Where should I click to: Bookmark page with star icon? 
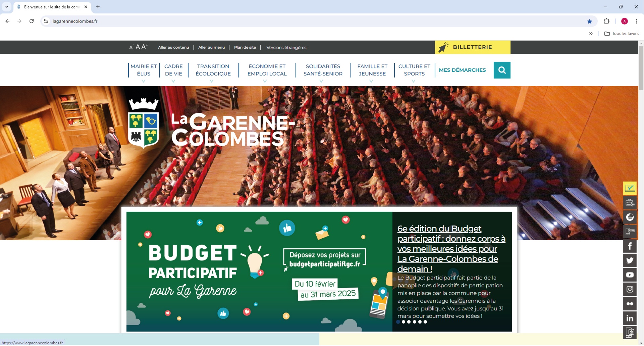point(589,21)
